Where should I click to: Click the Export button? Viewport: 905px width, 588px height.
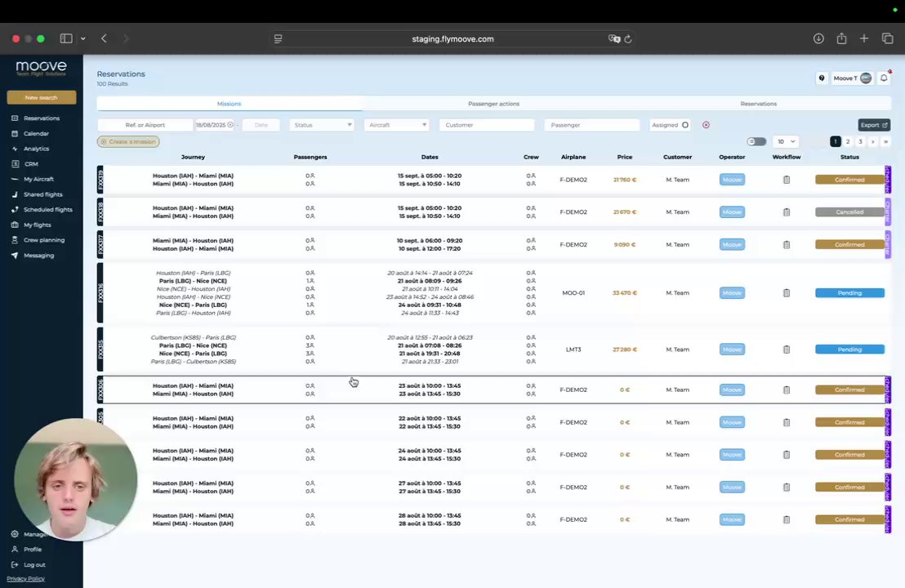(x=874, y=125)
